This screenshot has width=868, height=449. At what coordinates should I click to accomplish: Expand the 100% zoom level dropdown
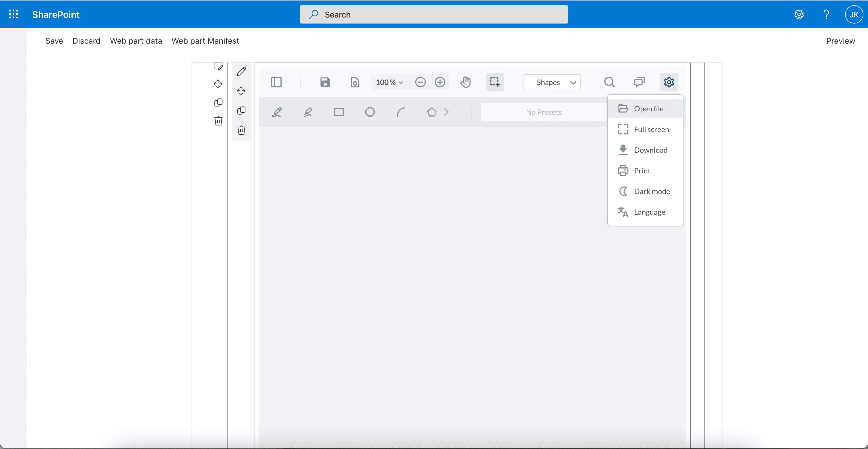[390, 82]
